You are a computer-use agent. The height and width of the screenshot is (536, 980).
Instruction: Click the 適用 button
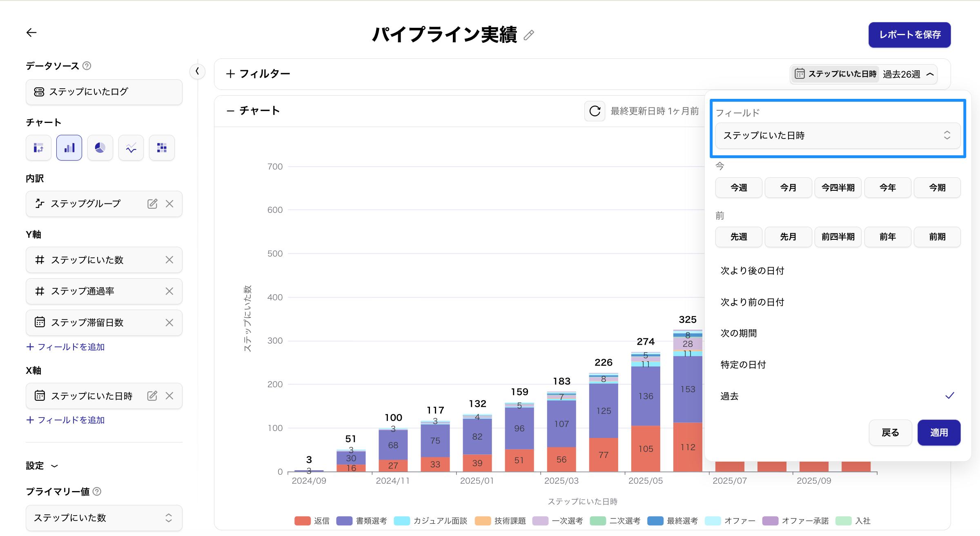pos(938,433)
